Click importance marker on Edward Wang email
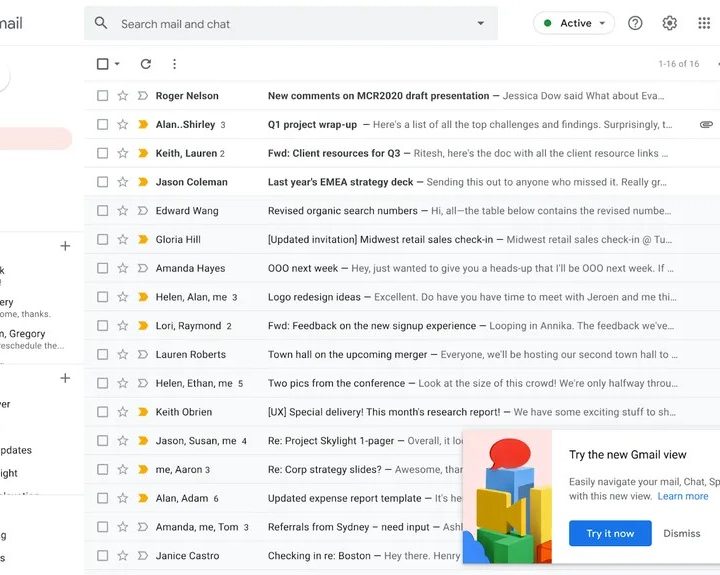The width and height of the screenshot is (720, 575). [x=143, y=211]
